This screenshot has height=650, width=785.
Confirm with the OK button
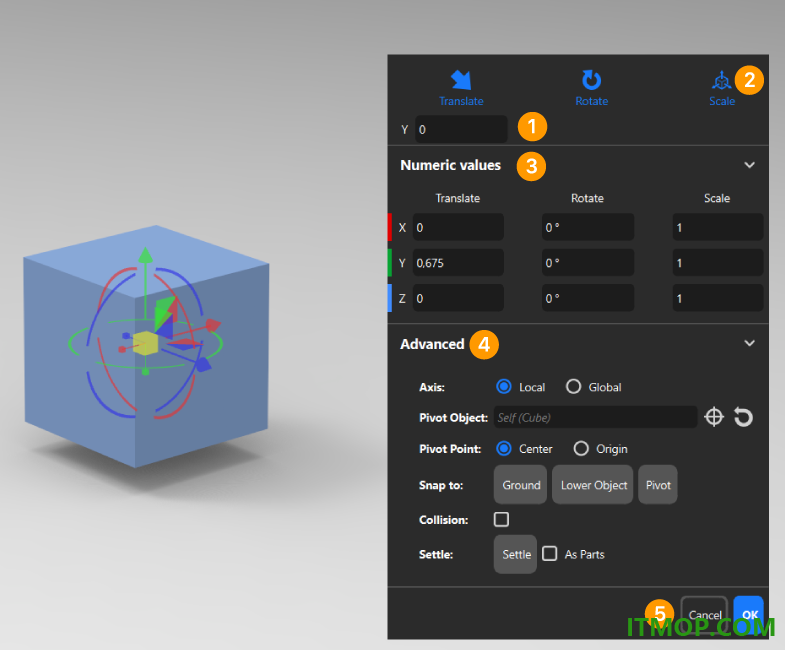[749, 614]
